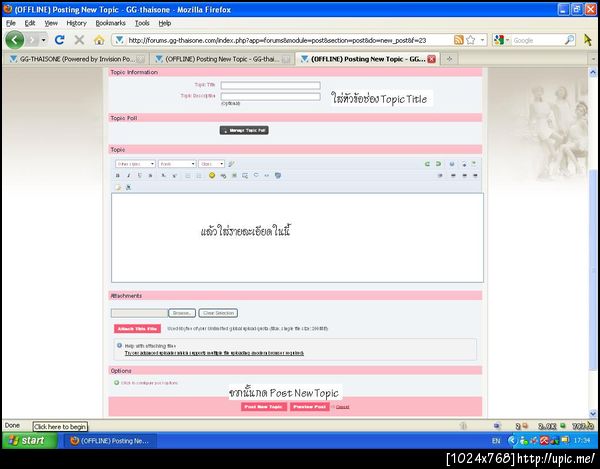Viewport: 600px width, 469px height.
Task: Go back with Firefox back arrow
Action: (x=15, y=40)
